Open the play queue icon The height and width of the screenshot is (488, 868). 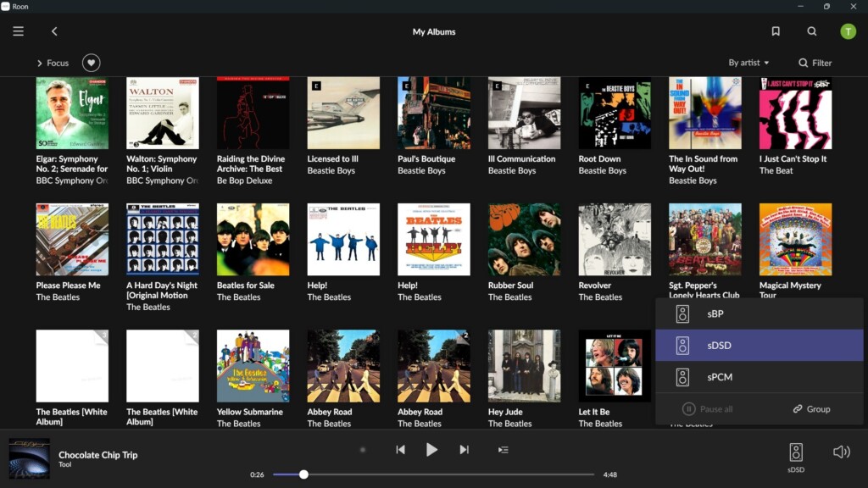pos(504,450)
